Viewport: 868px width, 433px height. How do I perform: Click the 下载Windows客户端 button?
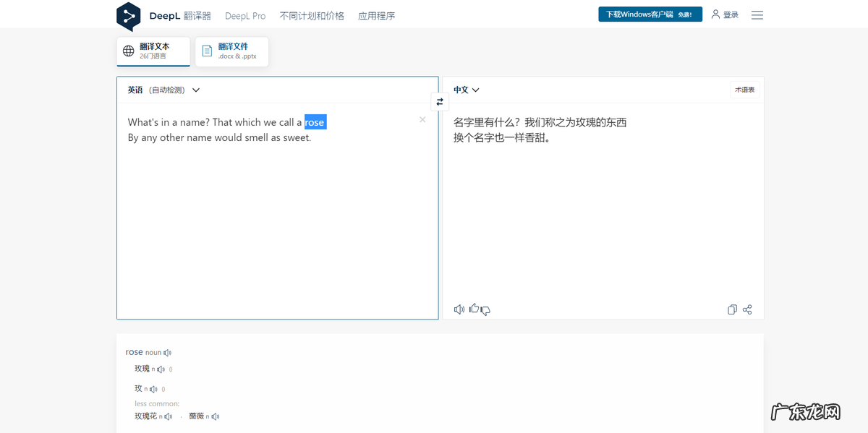650,14
